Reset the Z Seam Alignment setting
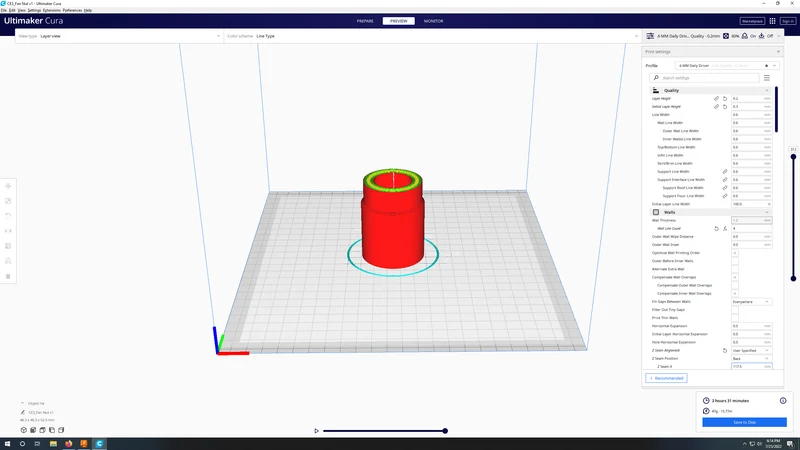This screenshot has height=450, width=800. (x=724, y=351)
